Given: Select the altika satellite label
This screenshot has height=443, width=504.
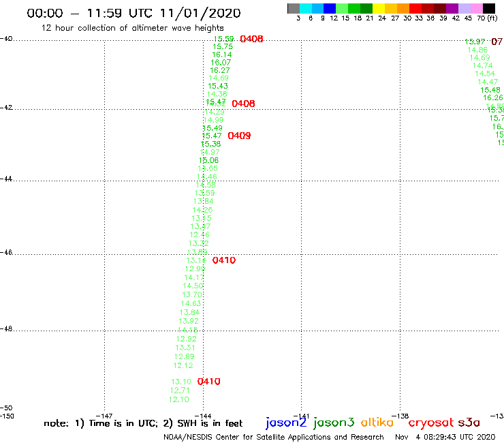Looking at the screenshot, I should tap(377, 423).
